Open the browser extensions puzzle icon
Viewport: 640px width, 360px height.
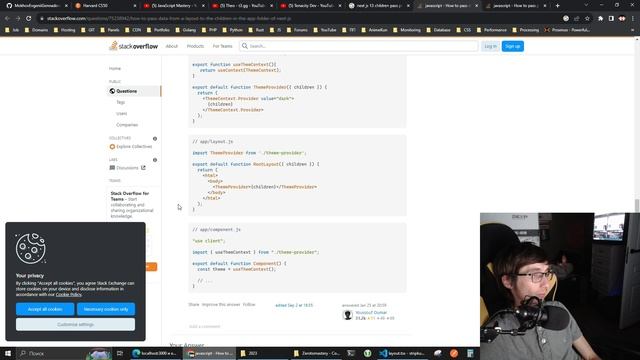[x=600, y=18]
